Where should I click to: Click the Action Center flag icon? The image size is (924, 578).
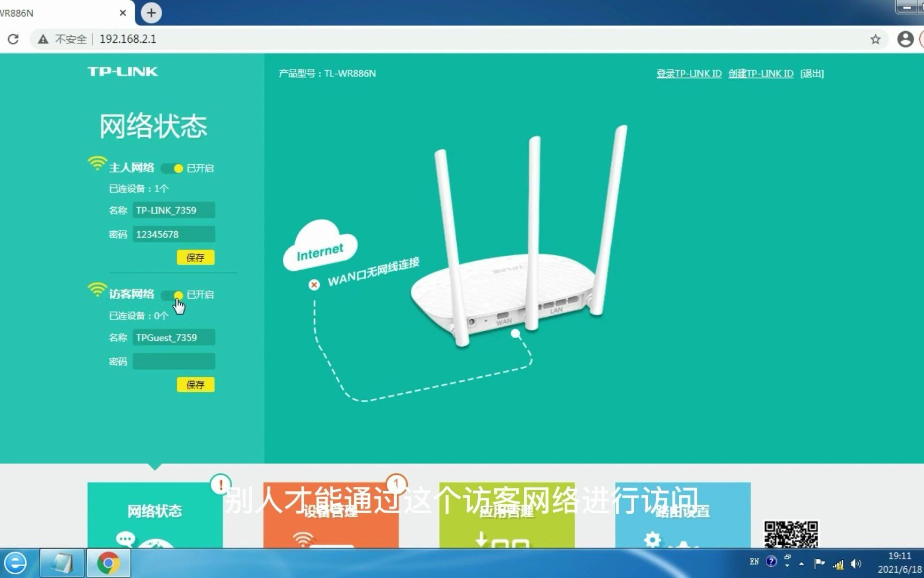point(819,563)
